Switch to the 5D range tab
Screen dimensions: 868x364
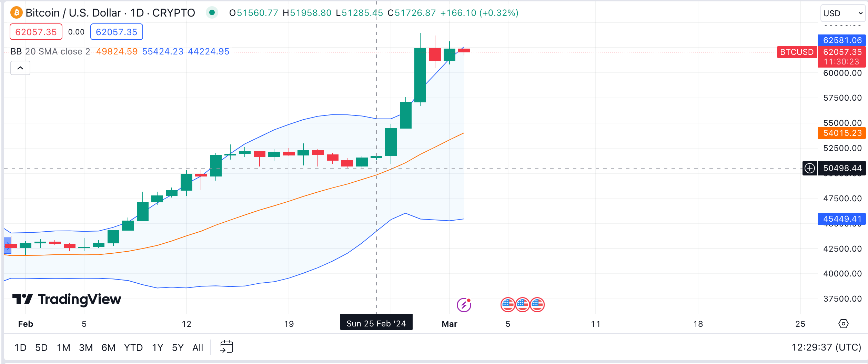[41, 348]
